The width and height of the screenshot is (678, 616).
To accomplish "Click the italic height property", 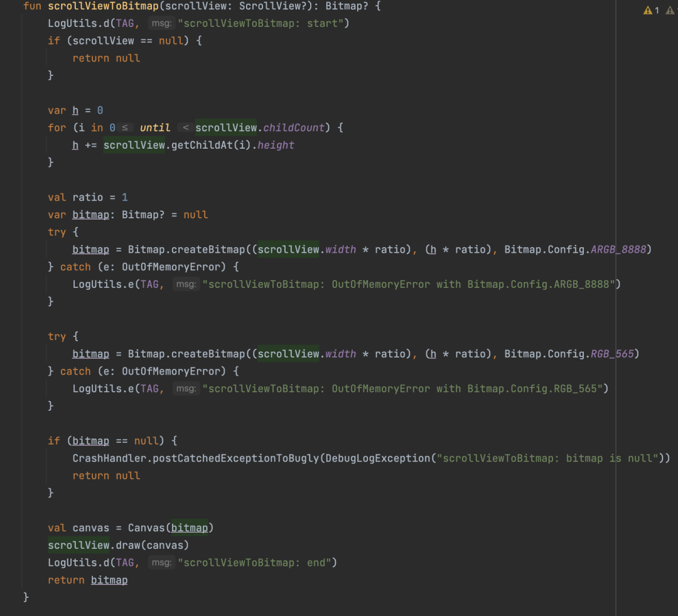I will pos(276,145).
